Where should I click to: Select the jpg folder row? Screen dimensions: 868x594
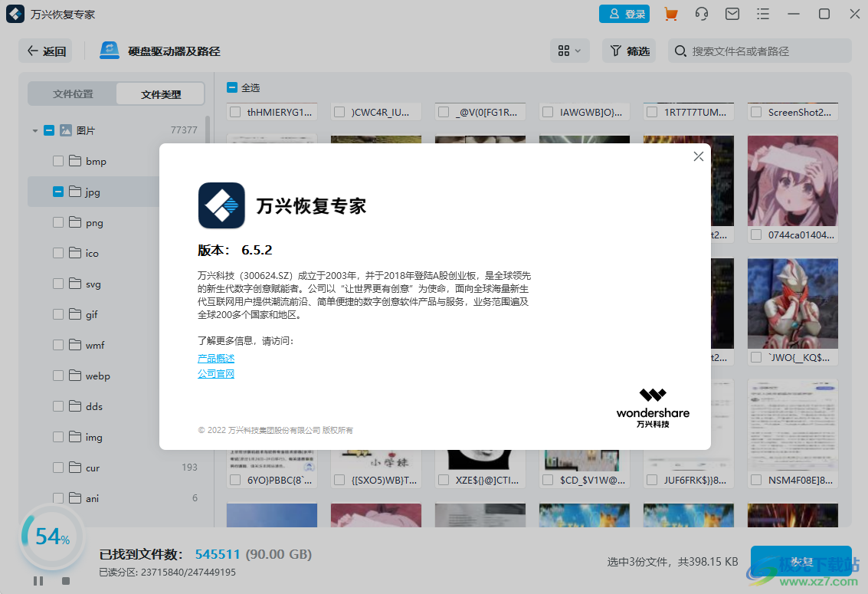click(x=93, y=192)
